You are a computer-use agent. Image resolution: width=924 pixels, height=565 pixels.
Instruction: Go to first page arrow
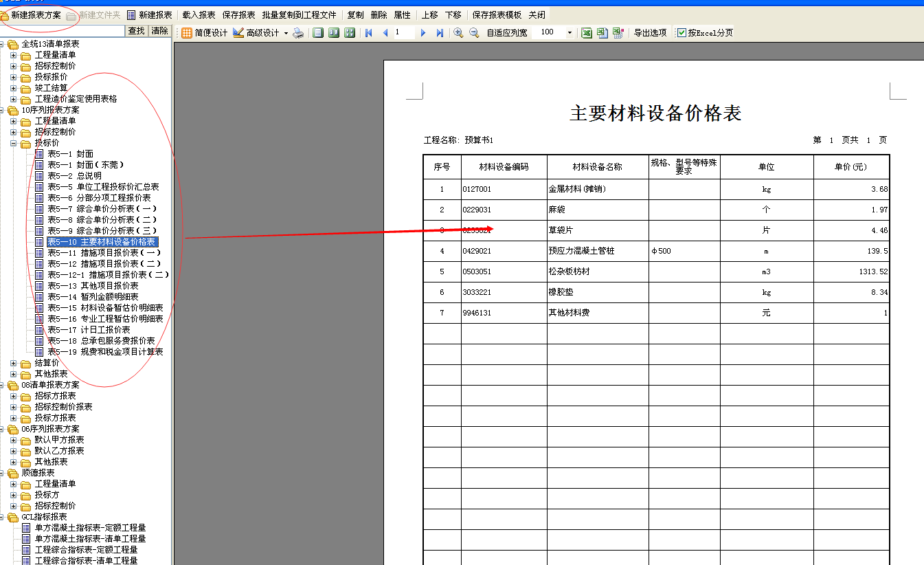[x=369, y=32]
